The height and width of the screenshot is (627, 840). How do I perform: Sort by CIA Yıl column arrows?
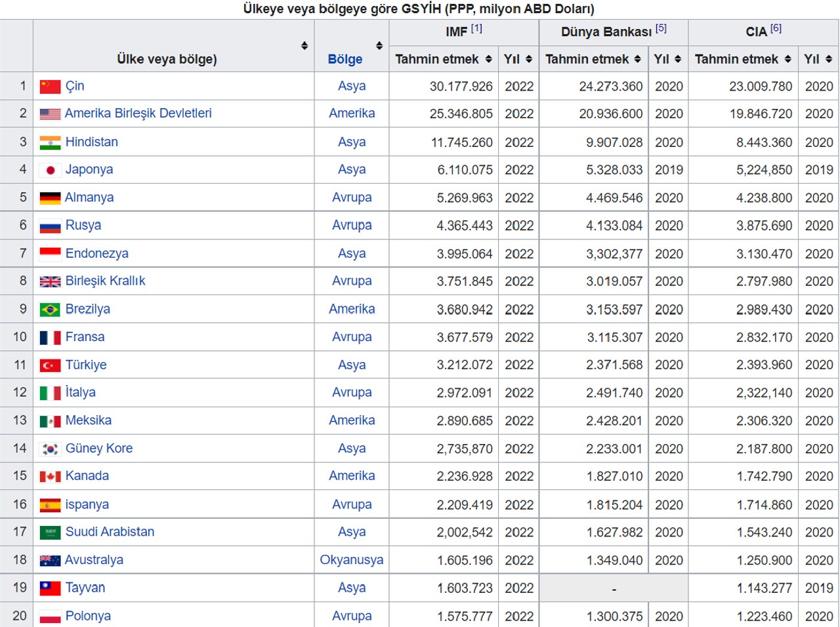pos(829,59)
